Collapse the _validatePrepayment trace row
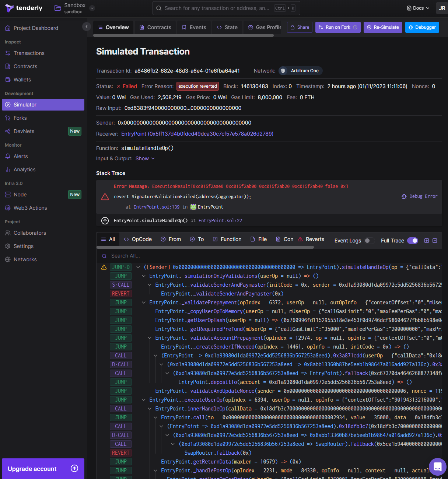 point(144,303)
